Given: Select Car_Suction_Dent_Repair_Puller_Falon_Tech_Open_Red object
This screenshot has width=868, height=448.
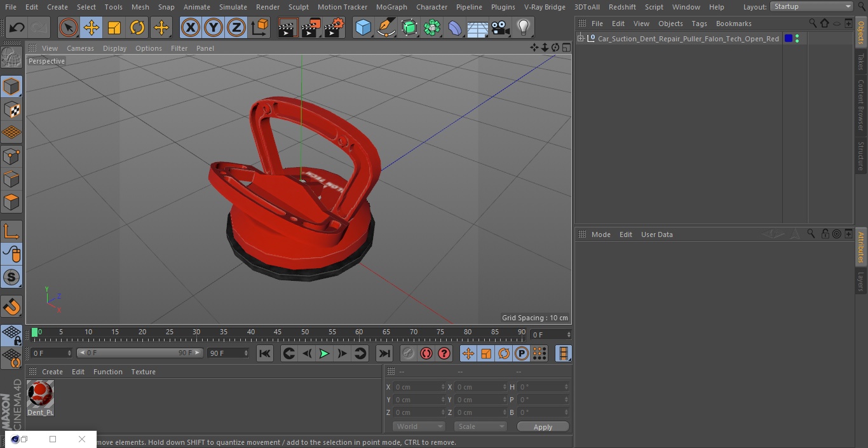Looking at the screenshot, I should pyautogui.click(x=688, y=39).
